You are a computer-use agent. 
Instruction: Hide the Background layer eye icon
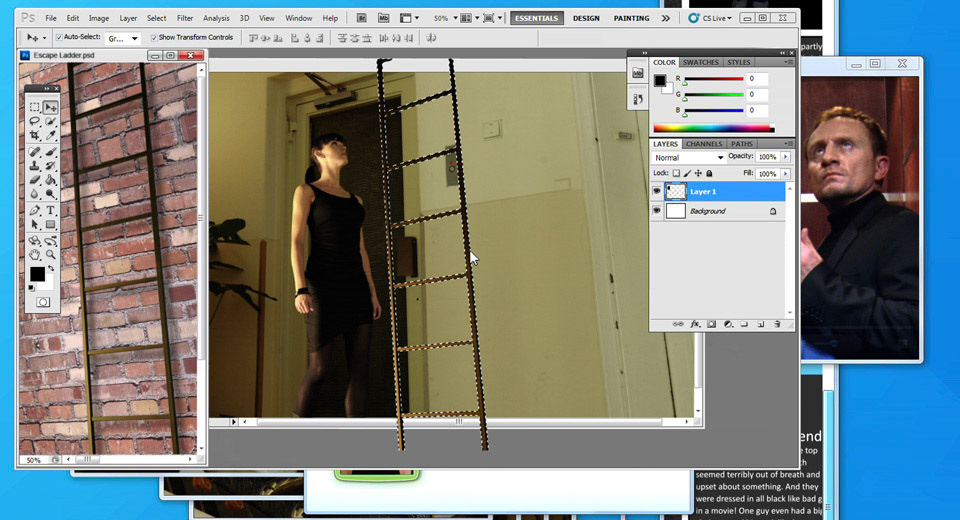656,211
